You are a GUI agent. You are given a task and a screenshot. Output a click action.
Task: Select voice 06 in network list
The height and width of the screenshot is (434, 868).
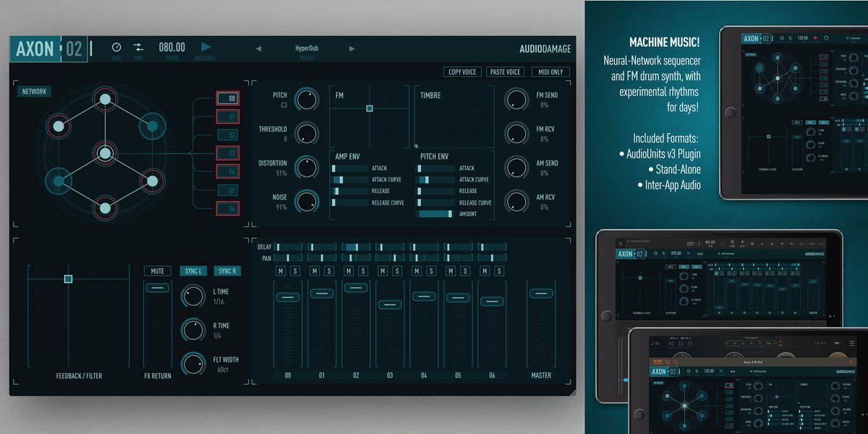[x=228, y=208]
